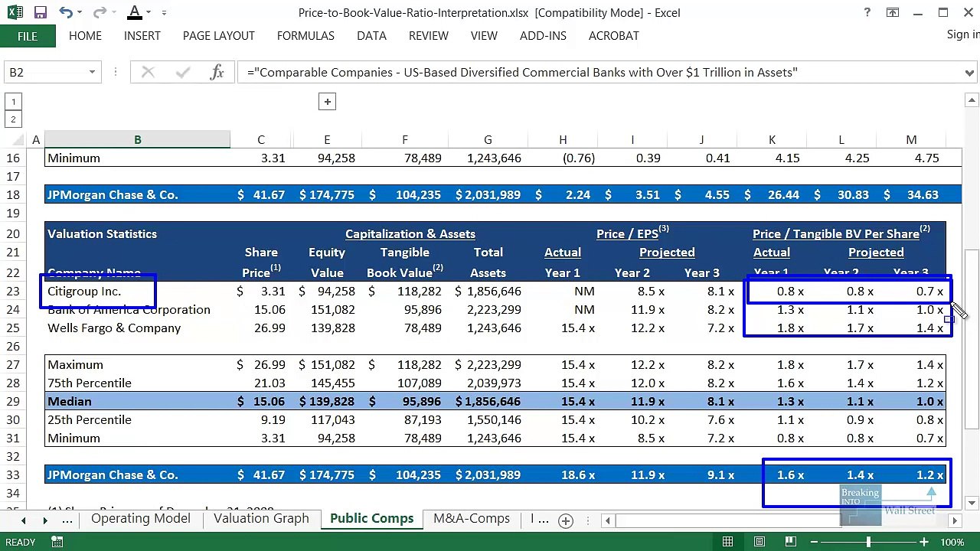Open the VIEW ribbon tab
Viewport: 980px width, 551px height.
(x=484, y=36)
